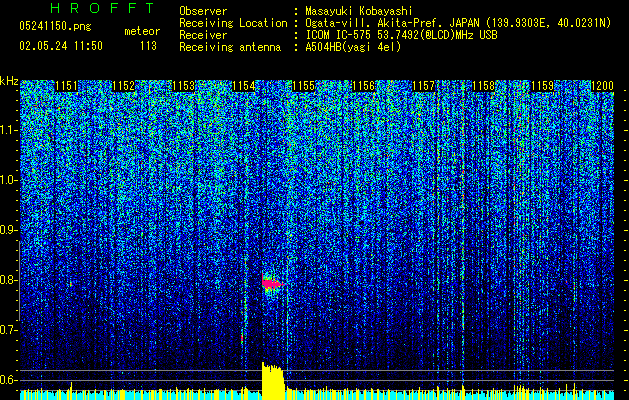Click the 'Observer' field label
The width and height of the screenshot is (629, 400).
203,11
